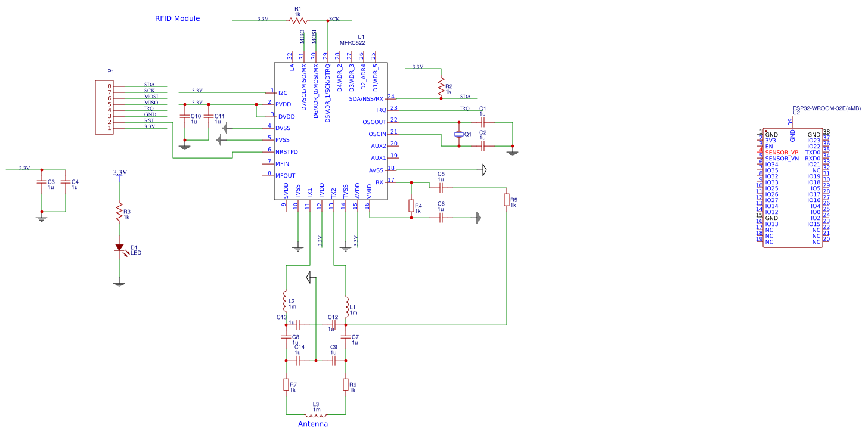Select resistor R3 above the LED
The width and height of the screenshot is (868, 434).
point(119,212)
